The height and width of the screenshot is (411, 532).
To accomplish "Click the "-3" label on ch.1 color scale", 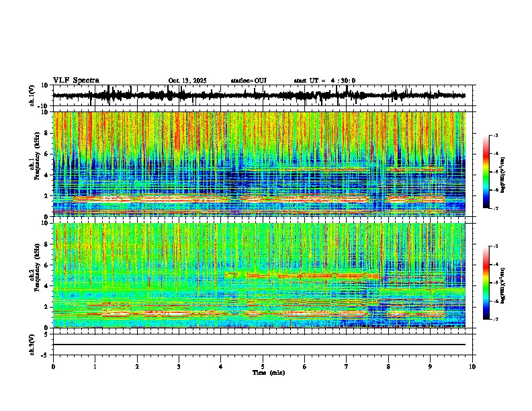I will coord(495,135).
